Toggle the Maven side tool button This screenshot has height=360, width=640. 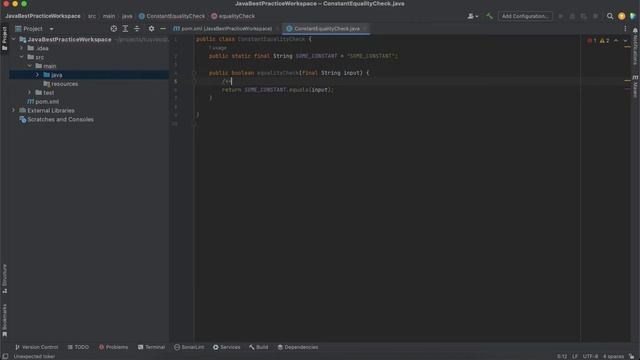pos(635,87)
